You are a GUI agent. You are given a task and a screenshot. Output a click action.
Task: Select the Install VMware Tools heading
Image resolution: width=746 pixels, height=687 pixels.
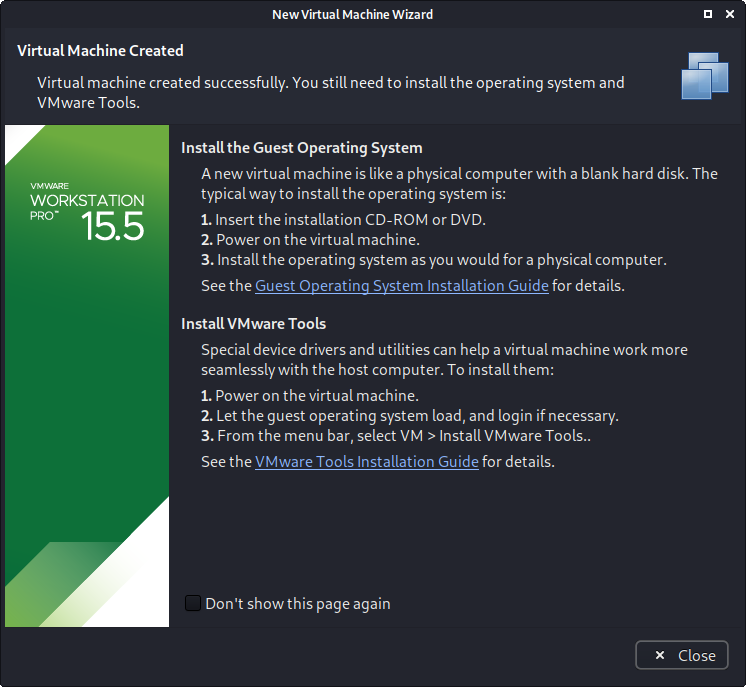click(253, 324)
